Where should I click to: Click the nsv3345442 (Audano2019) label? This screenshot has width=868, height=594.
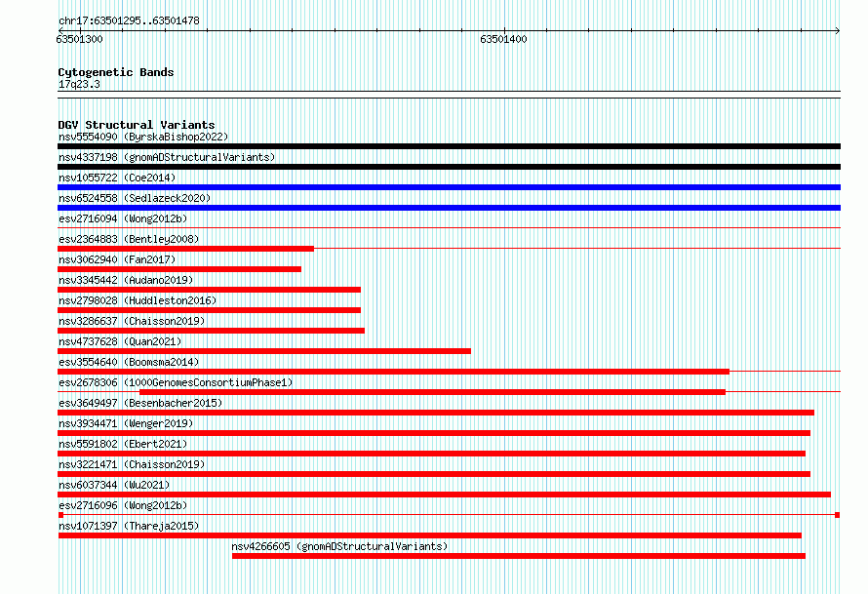coord(126,280)
